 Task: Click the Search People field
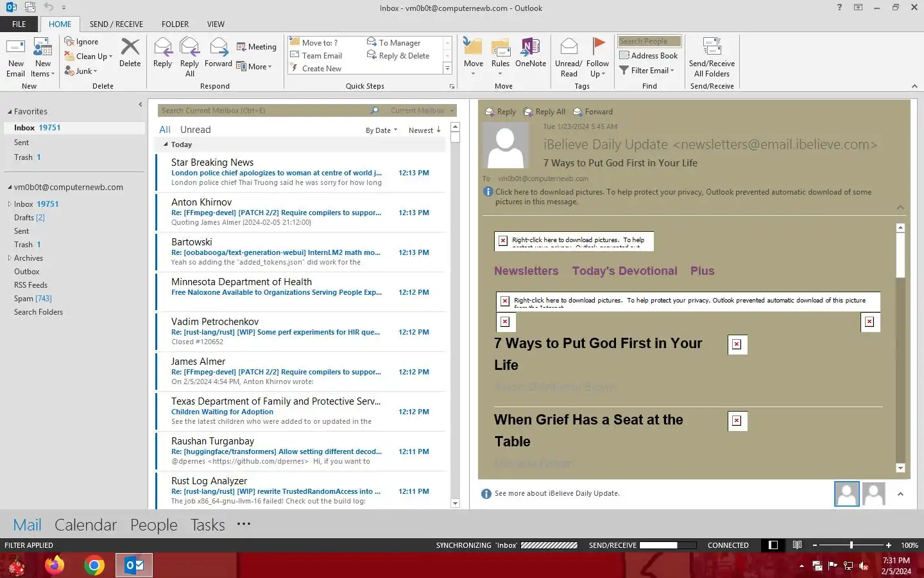click(649, 41)
